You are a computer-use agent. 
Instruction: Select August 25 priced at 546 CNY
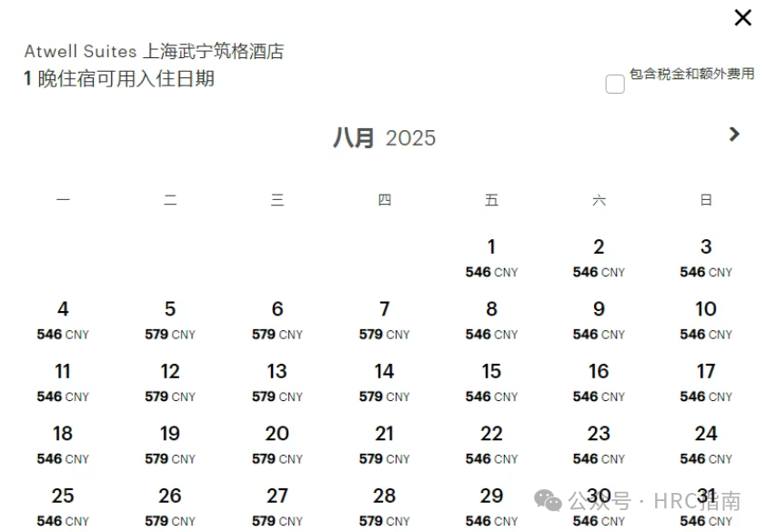tap(63, 496)
